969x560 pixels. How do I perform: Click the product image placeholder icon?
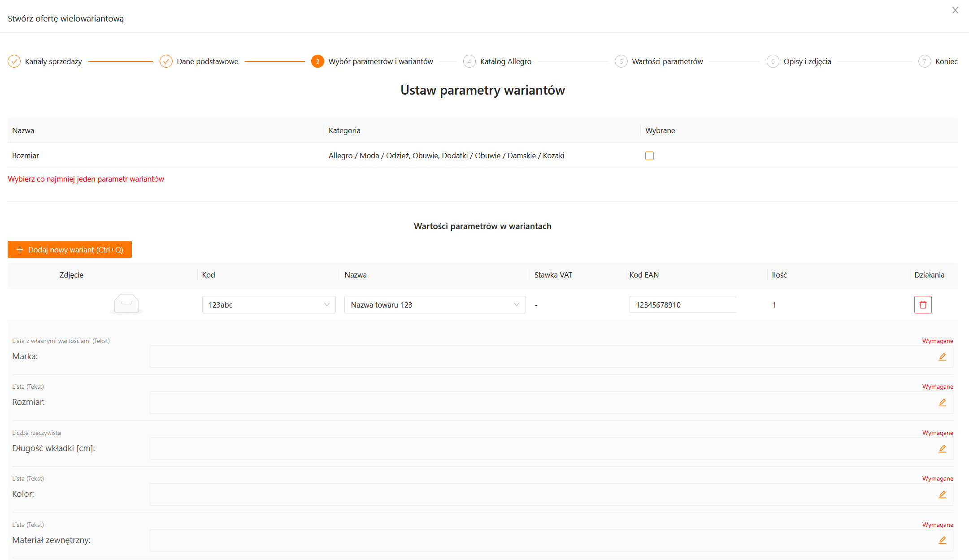point(126,304)
